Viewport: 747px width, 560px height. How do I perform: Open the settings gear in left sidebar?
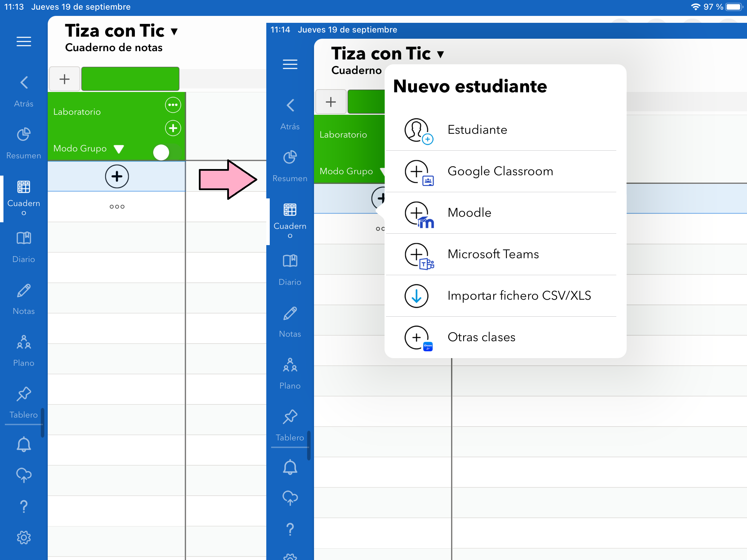pos(24,538)
